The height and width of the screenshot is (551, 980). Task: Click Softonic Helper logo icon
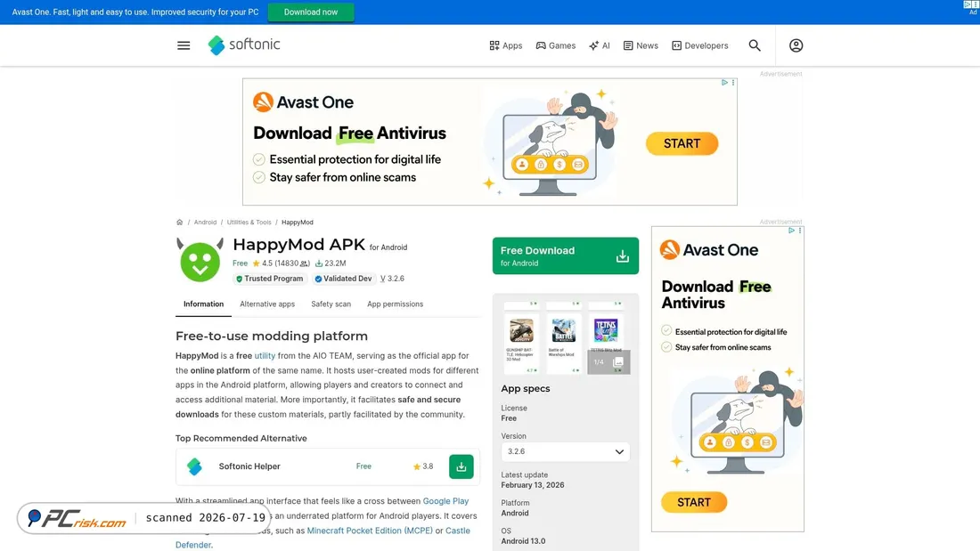[194, 466]
